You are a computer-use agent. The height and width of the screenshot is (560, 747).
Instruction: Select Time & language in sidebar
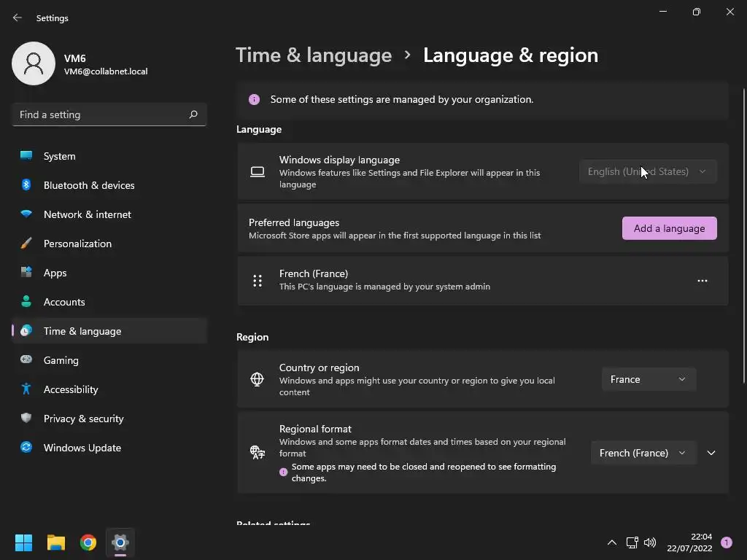[x=109, y=330]
